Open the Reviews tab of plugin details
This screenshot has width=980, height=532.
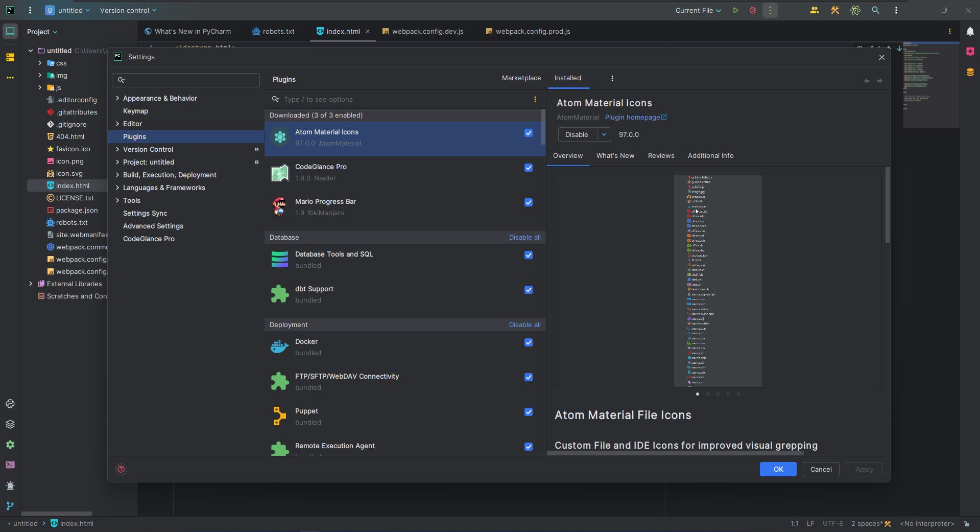661,156
